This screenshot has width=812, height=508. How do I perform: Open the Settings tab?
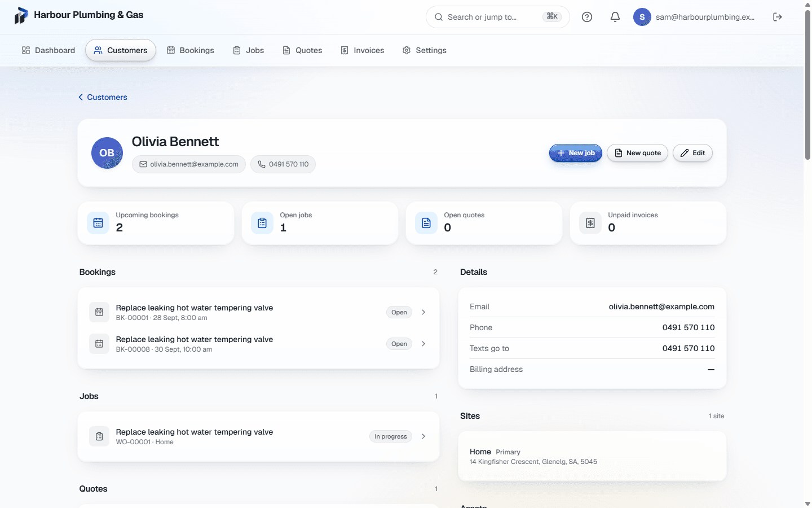click(x=425, y=50)
